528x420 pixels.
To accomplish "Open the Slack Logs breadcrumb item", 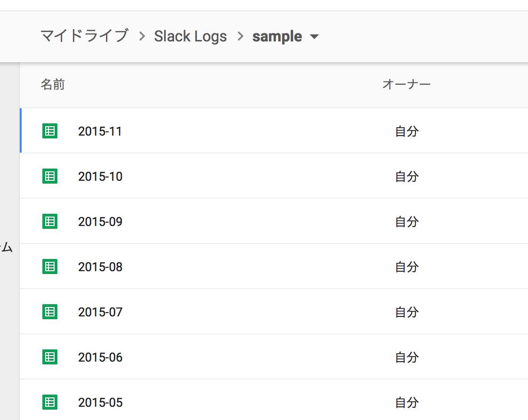I will 190,36.
